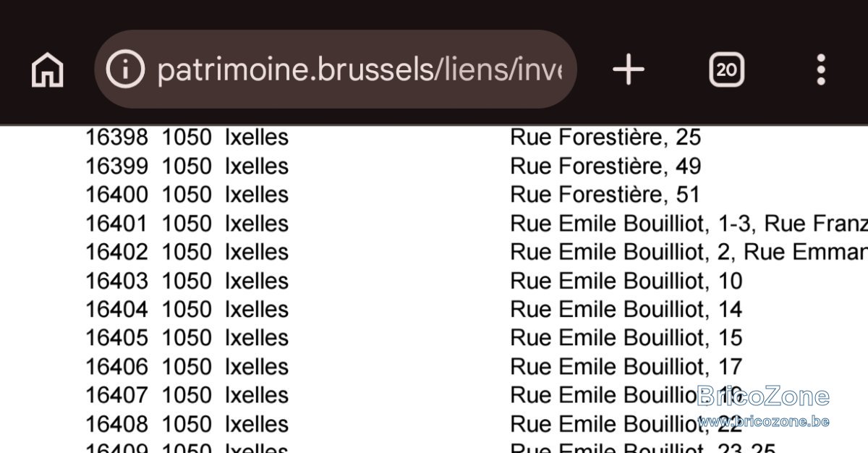Open a new tab with plus icon
The width and height of the screenshot is (868, 453).
point(628,69)
